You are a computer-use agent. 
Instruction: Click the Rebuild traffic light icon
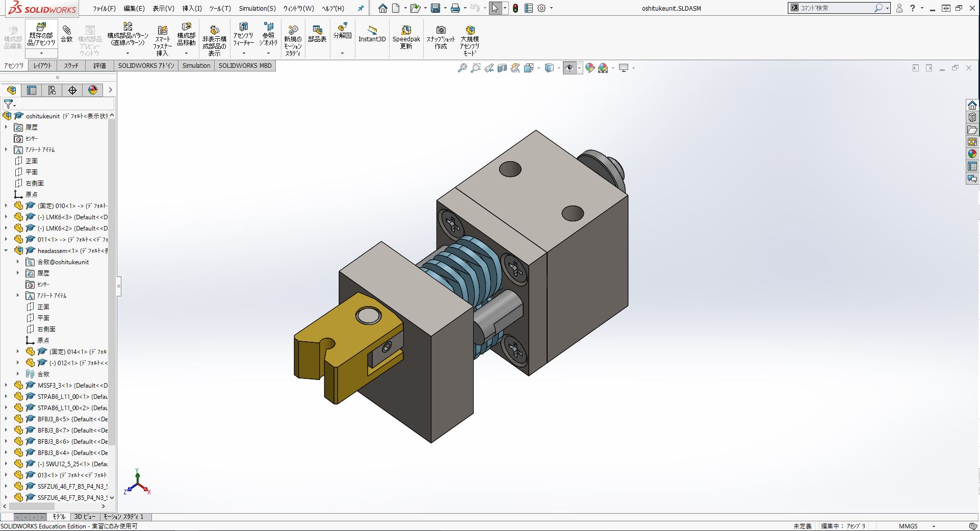point(515,8)
